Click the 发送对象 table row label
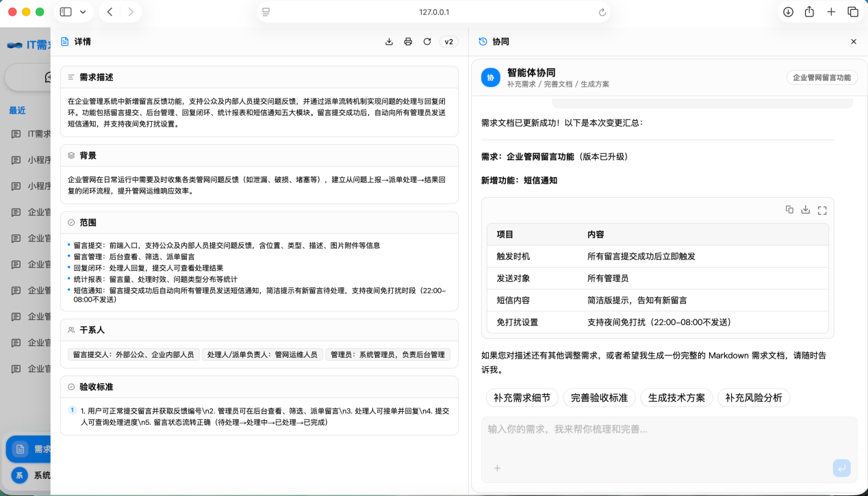The height and width of the screenshot is (496, 868). coord(513,278)
